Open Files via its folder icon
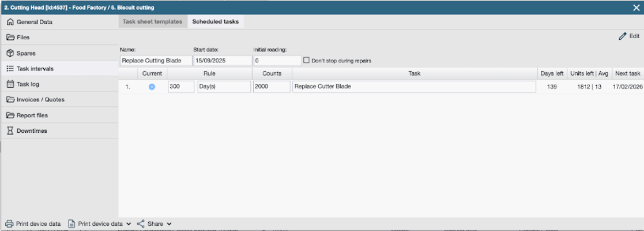This screenshot has height=231, width=644. click(x=10, y=38)
